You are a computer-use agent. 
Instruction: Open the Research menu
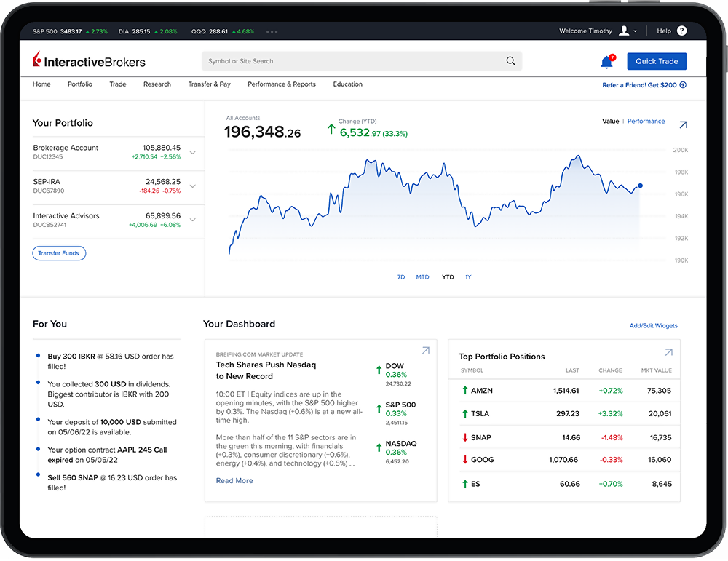(x=157, y=84)
